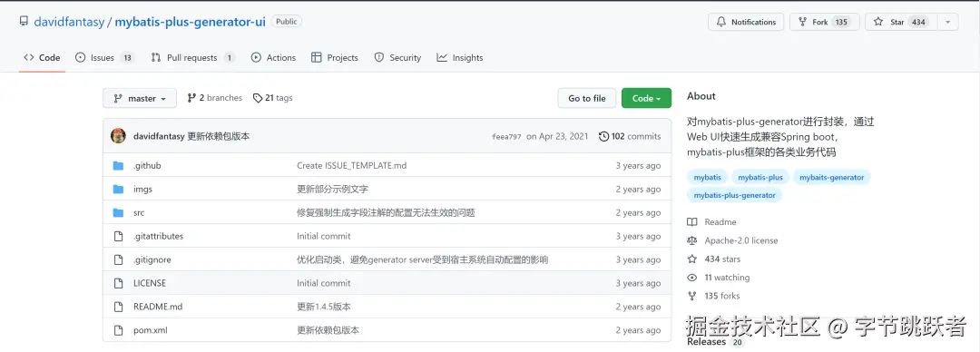Open the Projects tab
Image resolution: width=980 pixels, height=352 pixels.
coord(334,57)
